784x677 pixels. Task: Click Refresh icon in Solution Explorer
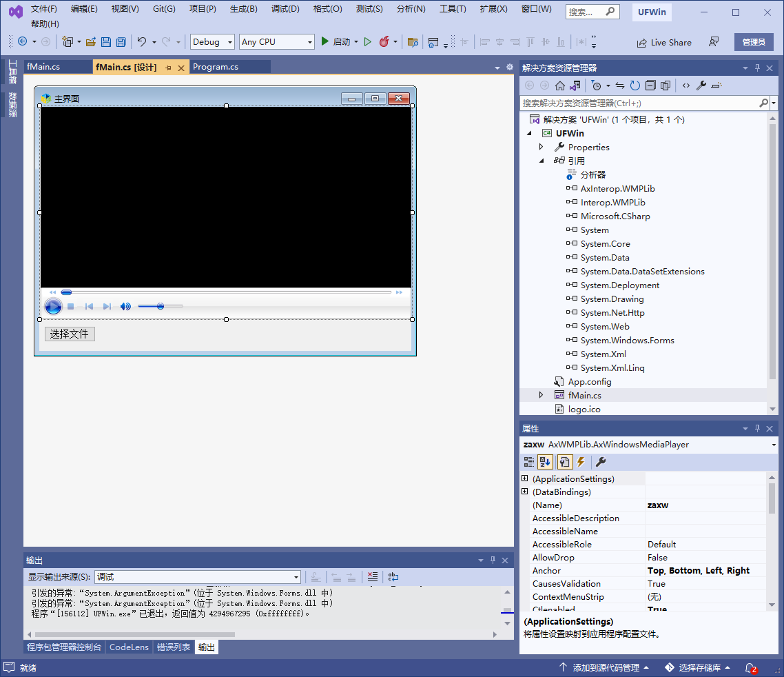pos(635,85)
